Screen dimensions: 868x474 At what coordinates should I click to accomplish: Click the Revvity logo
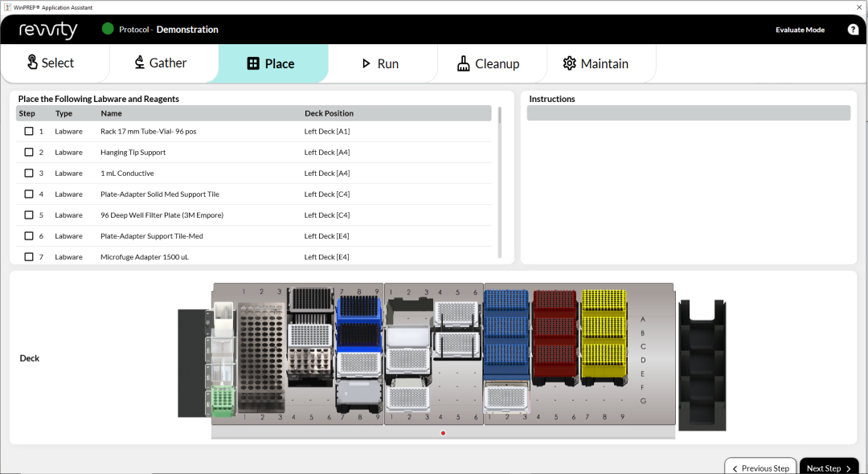click(49, 31)
